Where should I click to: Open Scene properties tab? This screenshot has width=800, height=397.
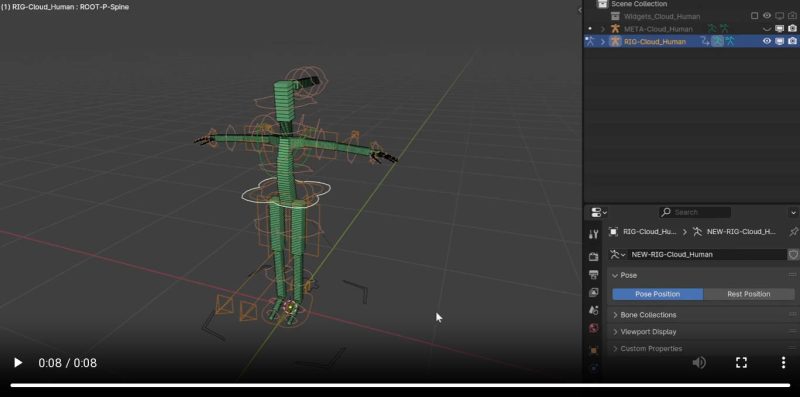[x=593, y=310]
